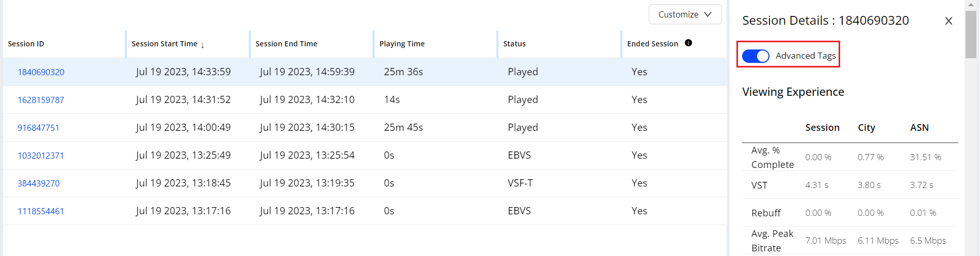The width and height of the screenshot is (980, 256).
Task: Open session 1118554461 link
Action: pos(41,211)
